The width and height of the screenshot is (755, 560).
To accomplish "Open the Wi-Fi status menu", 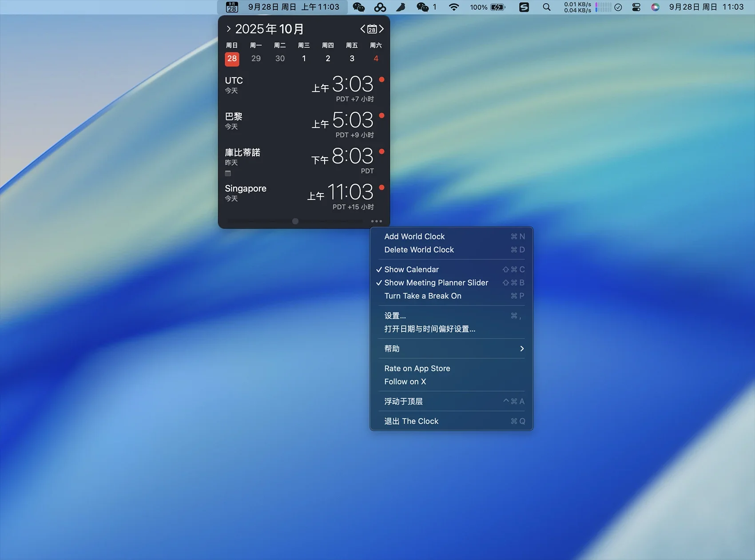I will click(453, 7).
